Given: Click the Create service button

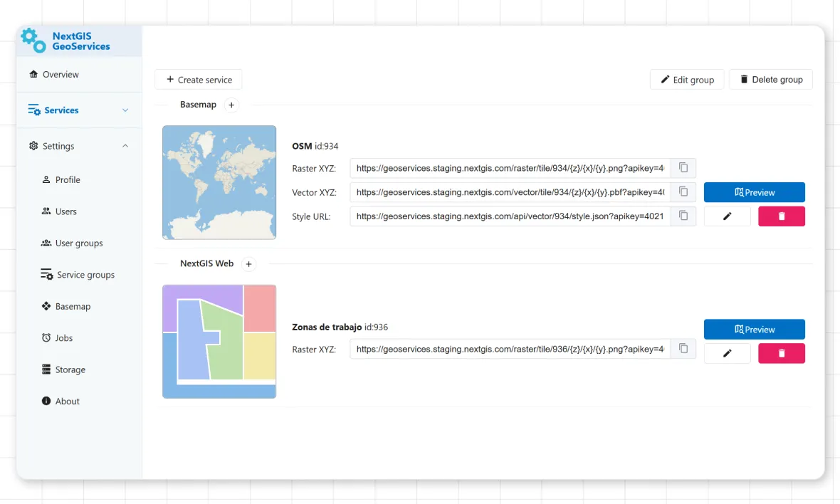Looking at the screenshot, I should (x=198, y=79).
